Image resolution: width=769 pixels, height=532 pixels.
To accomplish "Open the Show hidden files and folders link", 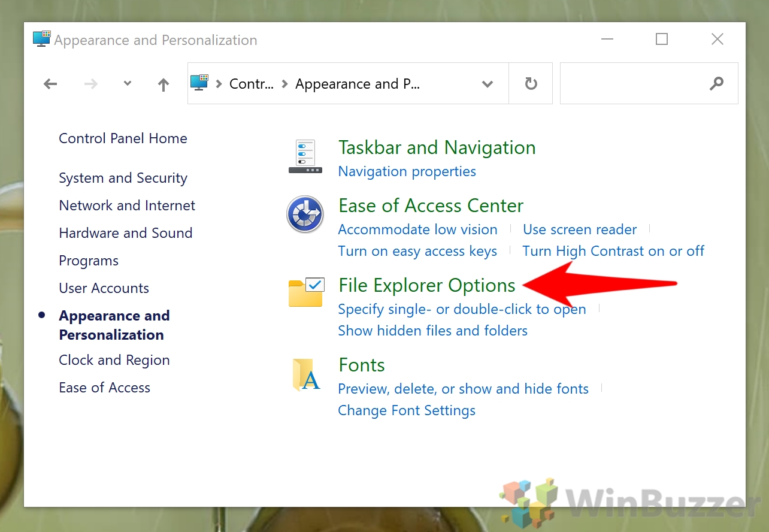I will 432,330.
